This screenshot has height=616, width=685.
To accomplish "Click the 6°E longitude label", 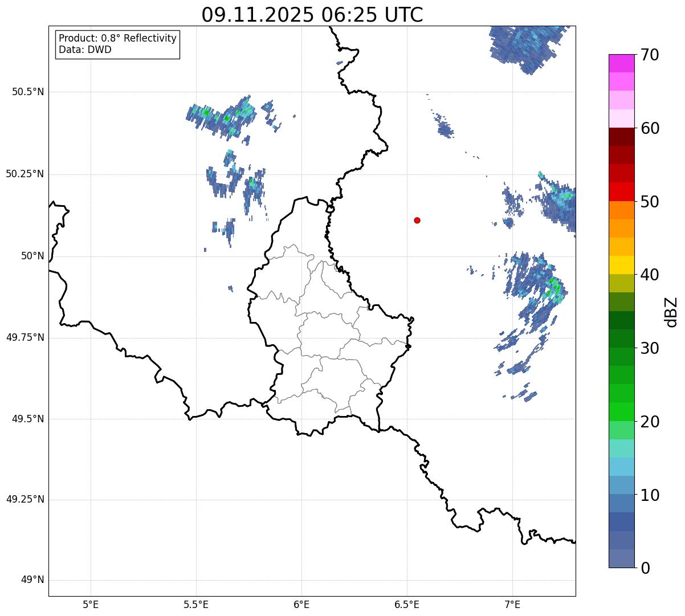I will pyautogui.click(x=301, y=604).
